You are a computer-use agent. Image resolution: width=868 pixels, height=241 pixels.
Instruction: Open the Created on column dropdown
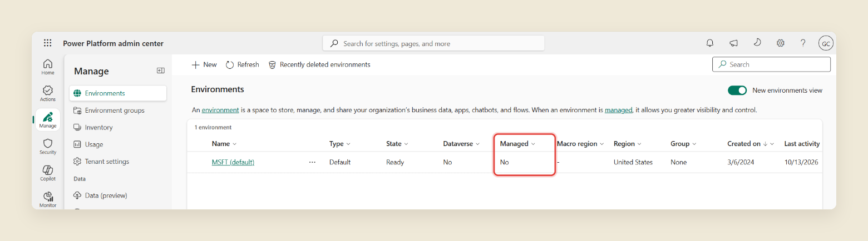(773, 144)
